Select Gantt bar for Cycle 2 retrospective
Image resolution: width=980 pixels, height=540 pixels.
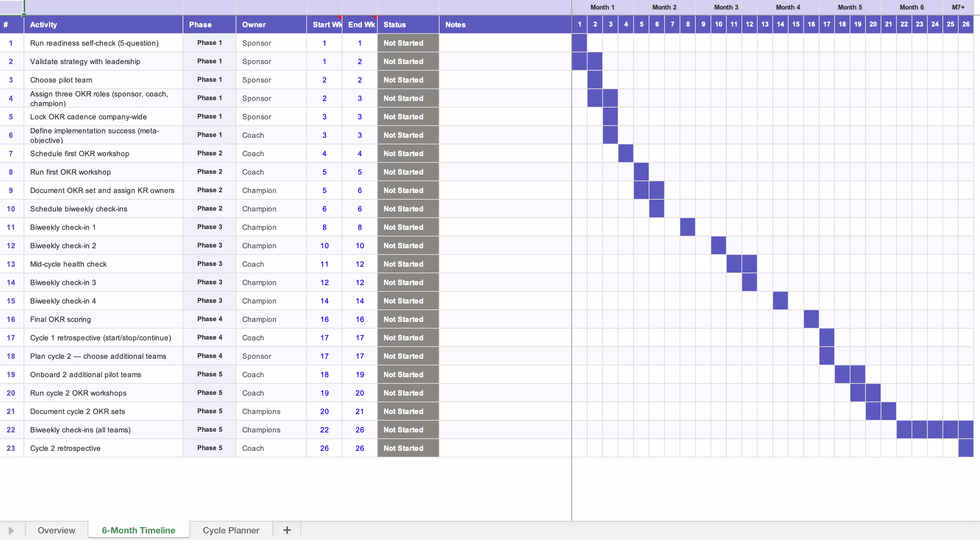966,448
